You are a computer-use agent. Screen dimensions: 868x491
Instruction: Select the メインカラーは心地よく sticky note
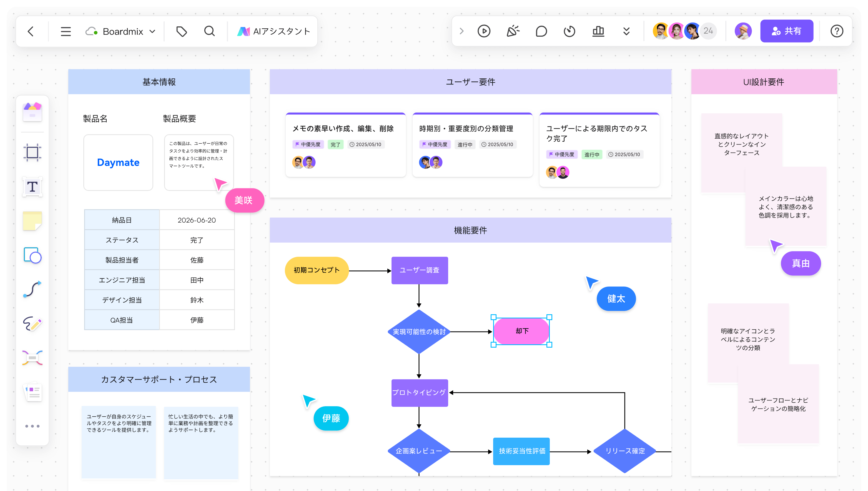[786, 207]
